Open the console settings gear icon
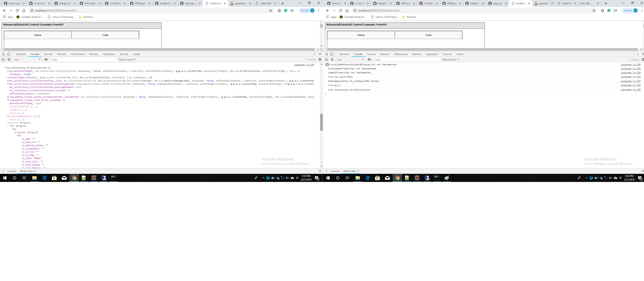The width and height of the screenshot is (644, 281). pyautogui.click(x=320, y=60)
